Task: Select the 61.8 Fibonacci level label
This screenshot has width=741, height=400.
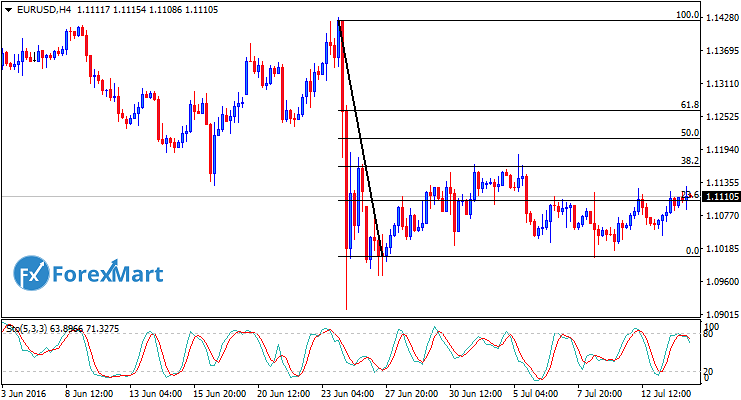Action: tap(688, 105)
